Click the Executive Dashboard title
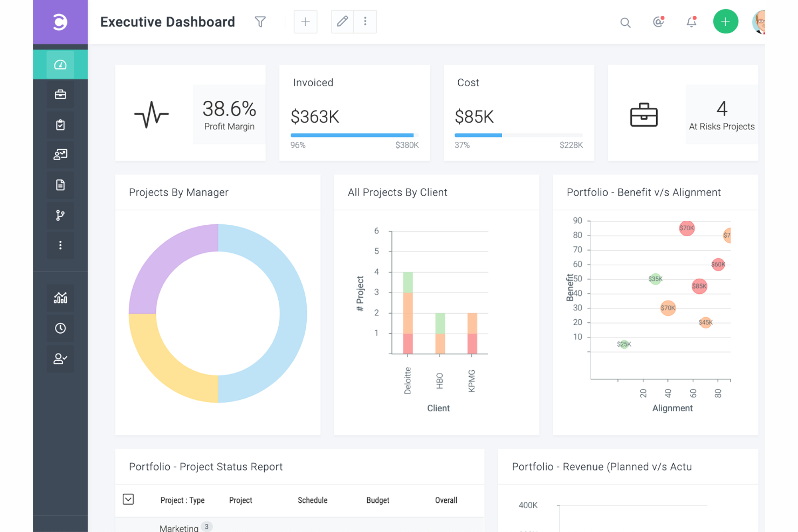The width and height of the screenshot is (798, 532). tap(168, 22)
